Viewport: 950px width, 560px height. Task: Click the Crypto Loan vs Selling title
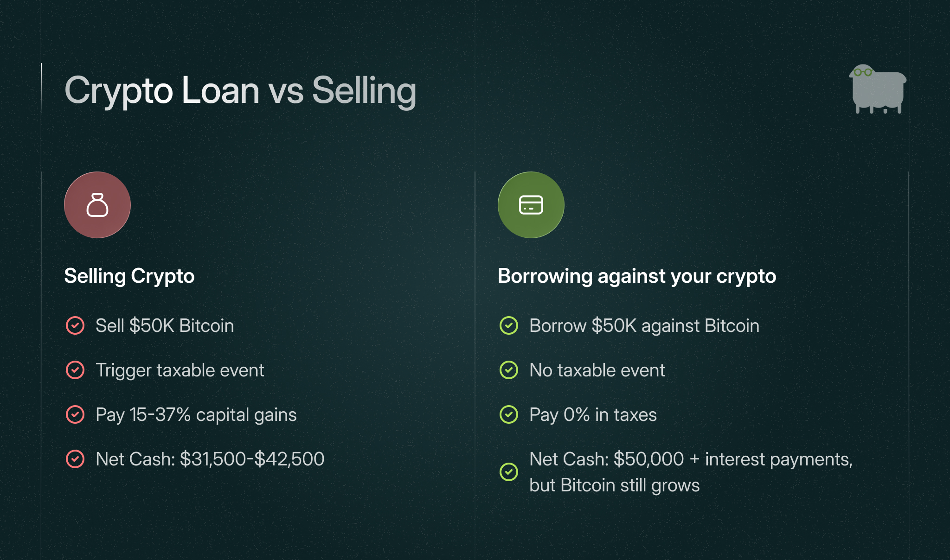[240, 90]
